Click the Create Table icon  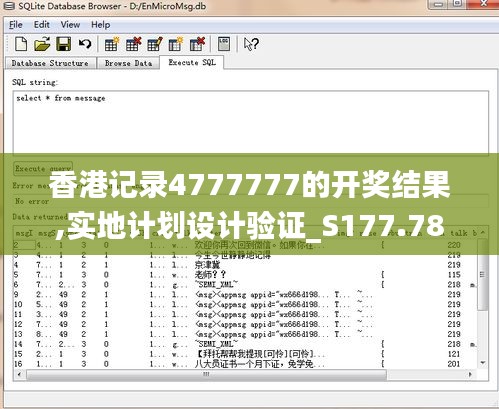111,44
